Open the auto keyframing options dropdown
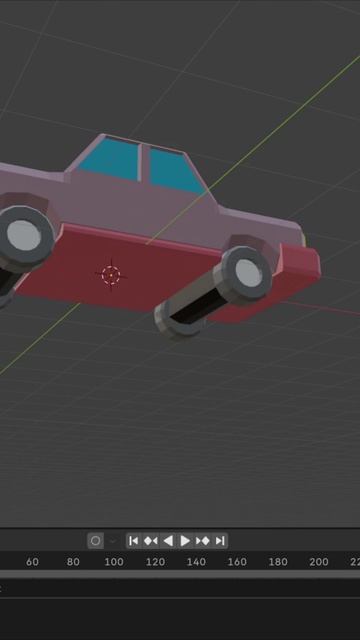This screenshot has width=360, height=640. (x=113, y=541)
